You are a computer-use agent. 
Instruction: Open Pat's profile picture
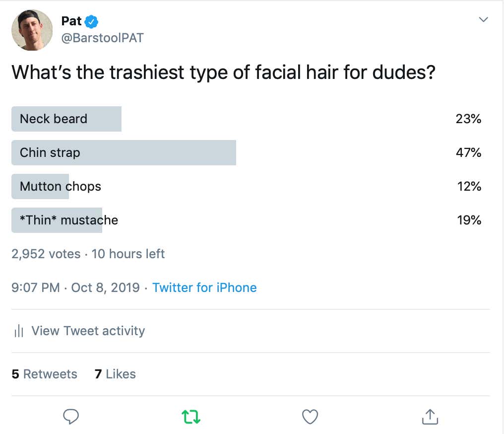tap(32, 30)
